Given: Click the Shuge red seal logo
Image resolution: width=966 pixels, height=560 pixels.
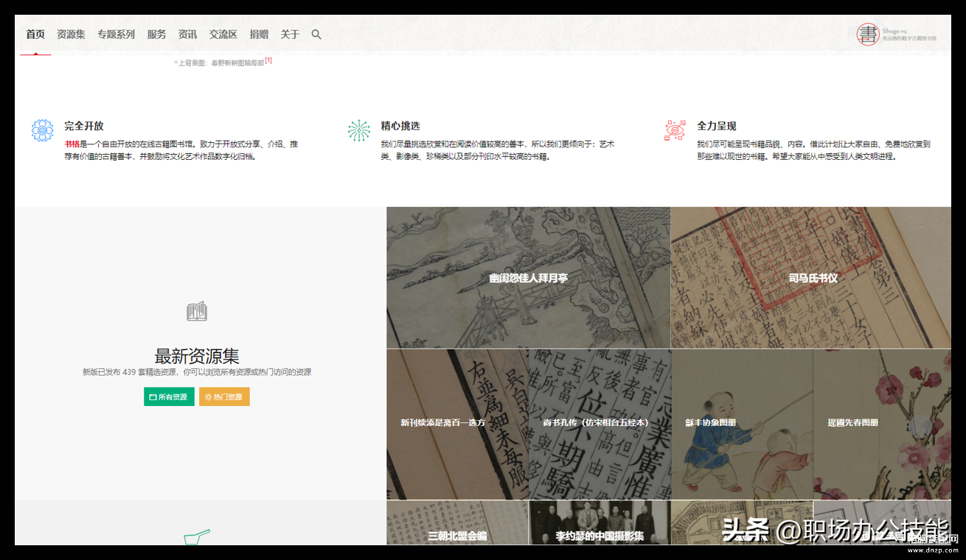Looking at the screenshot, I should coord(868,35).
